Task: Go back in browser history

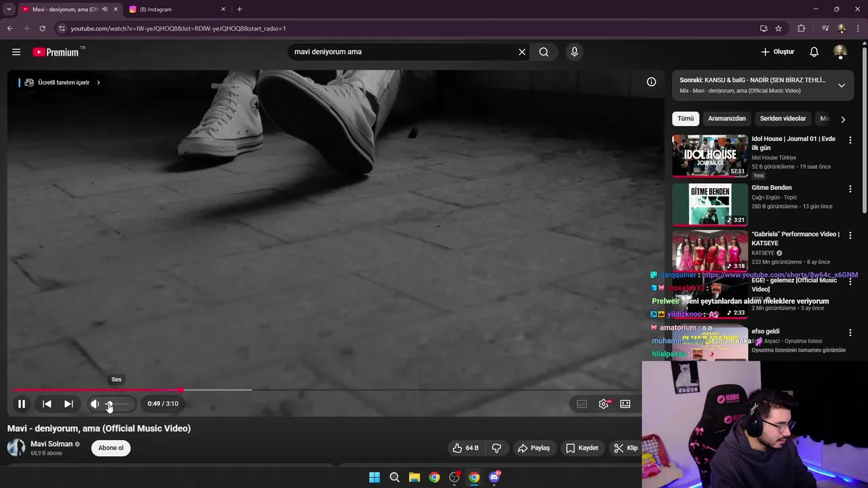Action: [9, 28]
